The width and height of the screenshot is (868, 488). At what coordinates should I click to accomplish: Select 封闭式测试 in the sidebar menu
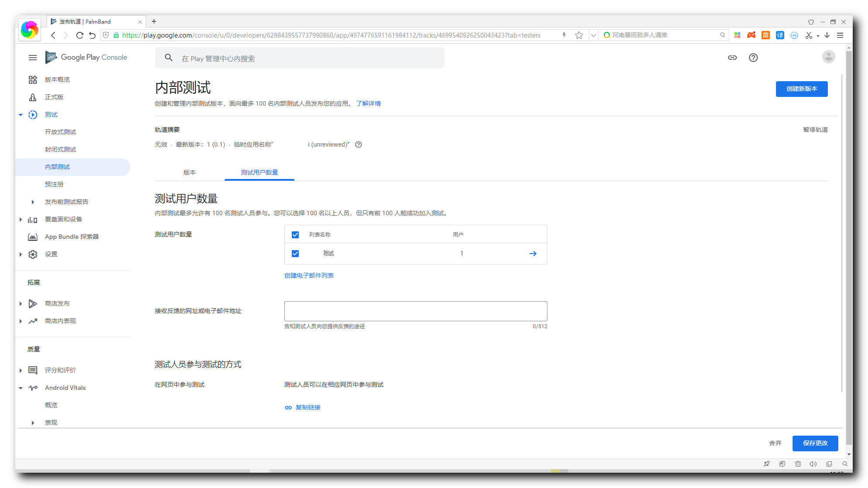pos(60,149)
